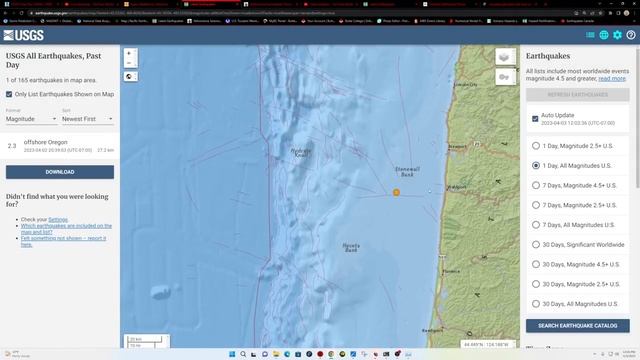
Task: Click the taskbar clock
Action: 629,354
